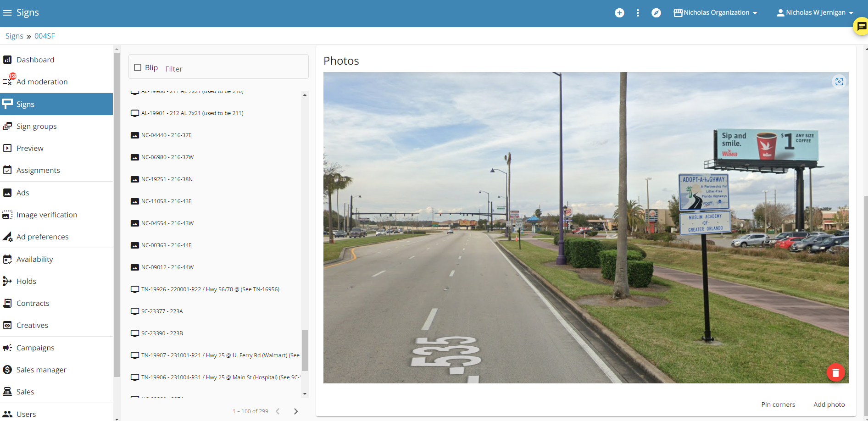
Task: Click the Ad moderation icon with badge
Action: 8,81
